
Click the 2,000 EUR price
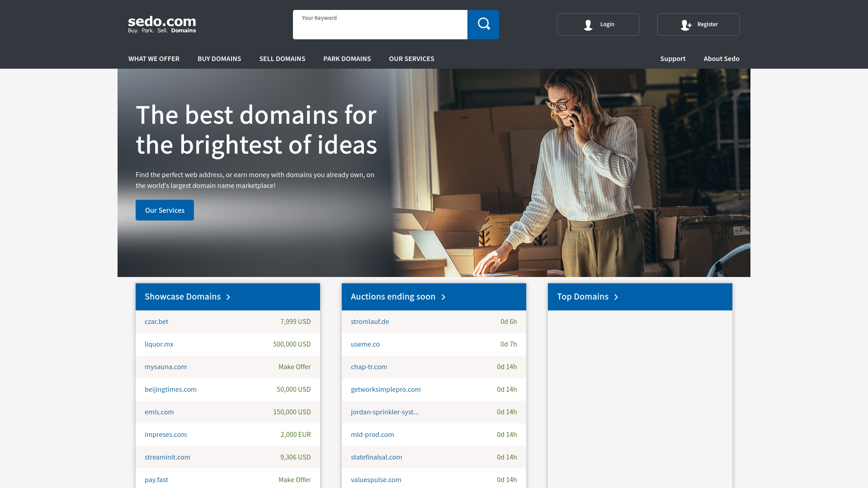click(x=296, y=435)
